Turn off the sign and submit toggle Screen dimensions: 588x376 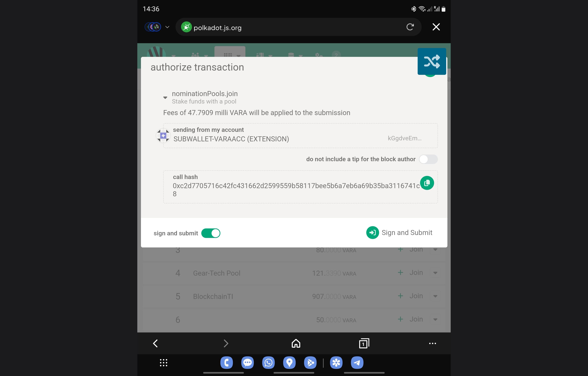[211, 233]
